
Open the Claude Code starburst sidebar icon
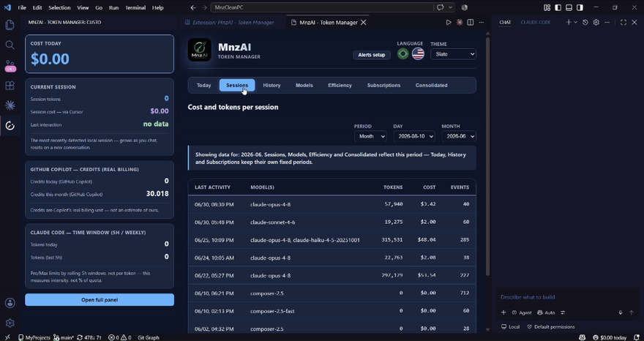pos(10,105)
